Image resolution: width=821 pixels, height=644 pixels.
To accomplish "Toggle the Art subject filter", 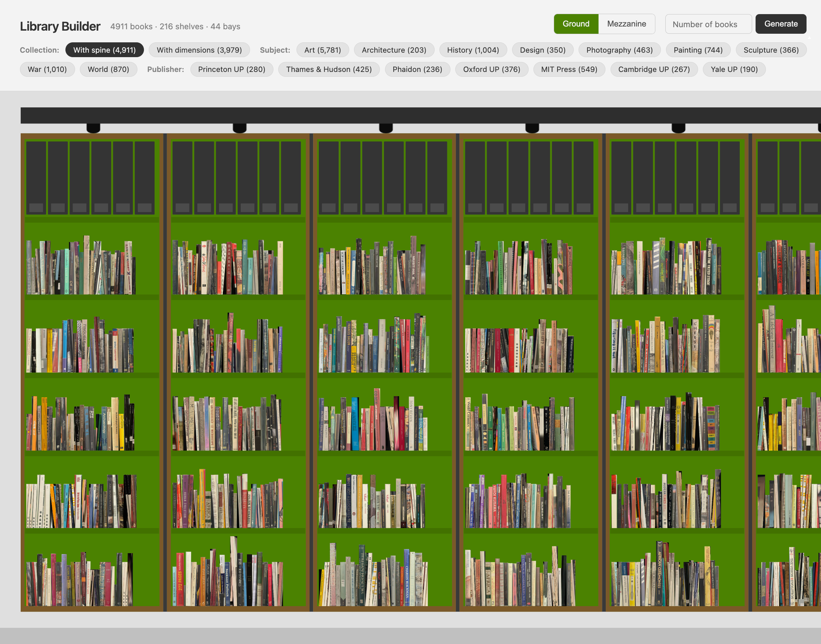I will [x=323, y=50].
